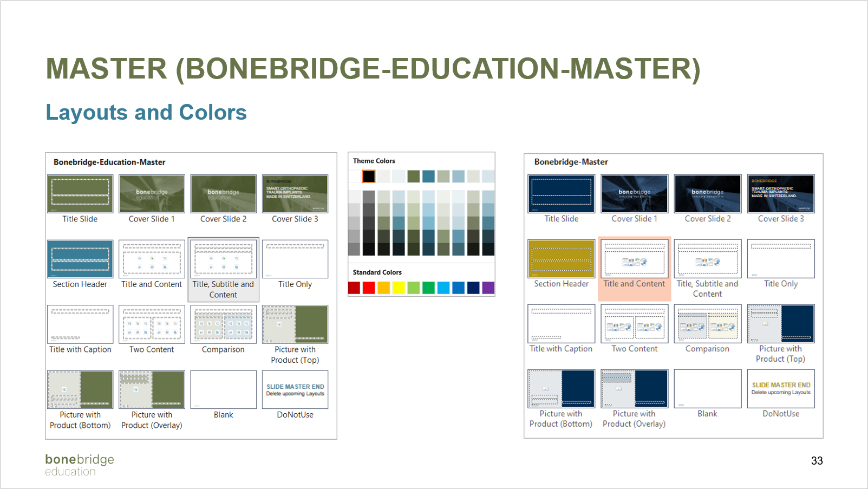
Task: Select Title Only layout in Bonebridge-Master panel
Action: [x=781, y=259]
